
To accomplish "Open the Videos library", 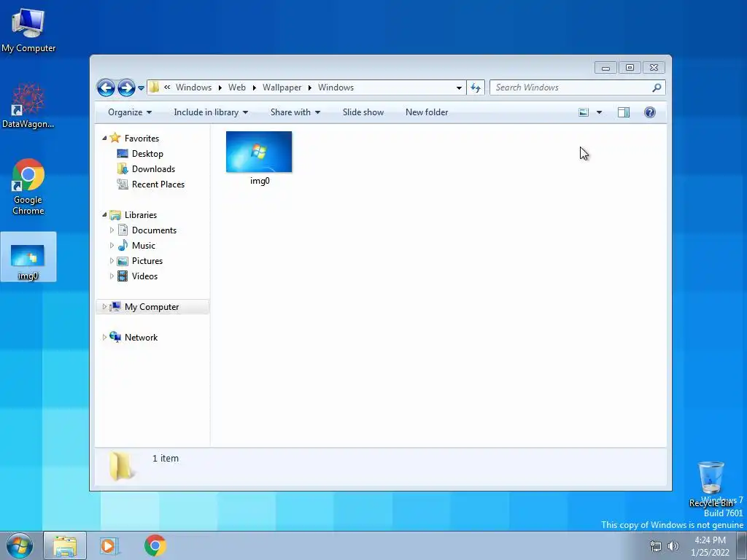I will [x=144, y=276].
